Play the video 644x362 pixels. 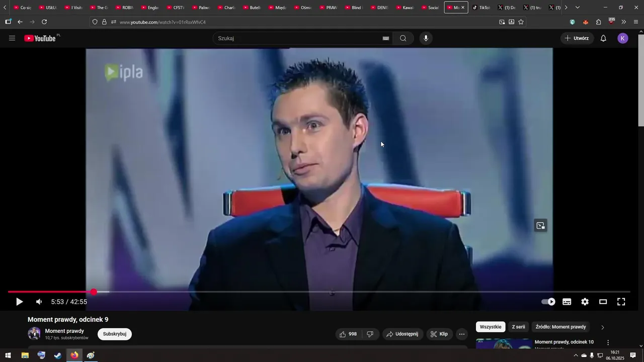click(19, 302)
